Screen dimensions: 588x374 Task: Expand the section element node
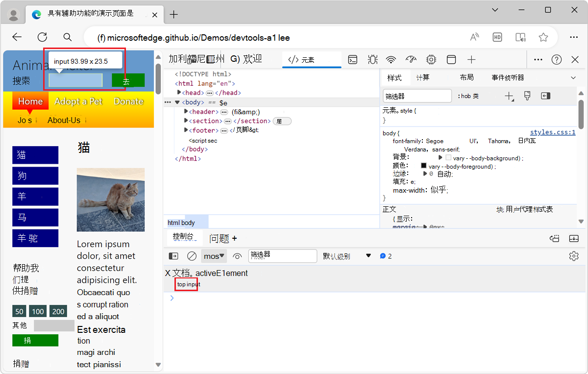pos(186,121)
